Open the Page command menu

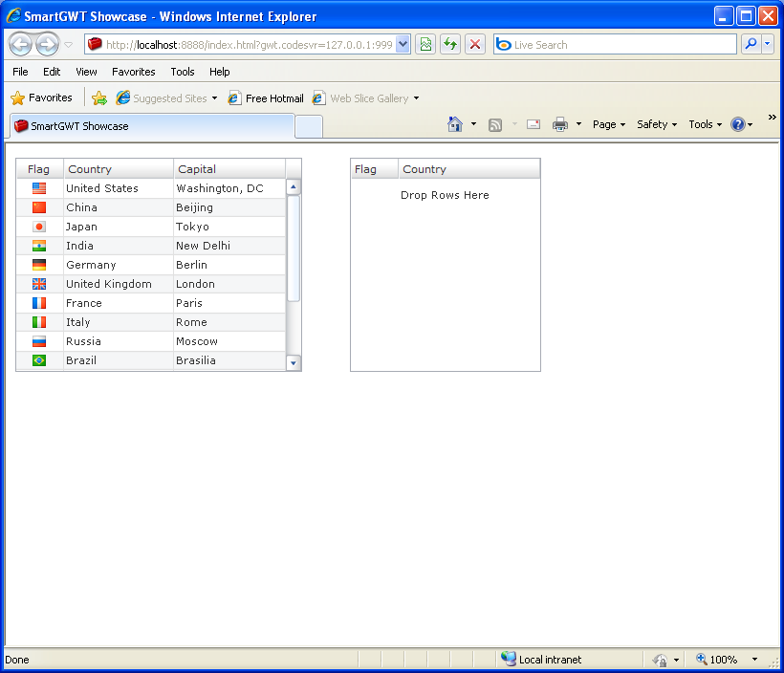click(609, 124)
